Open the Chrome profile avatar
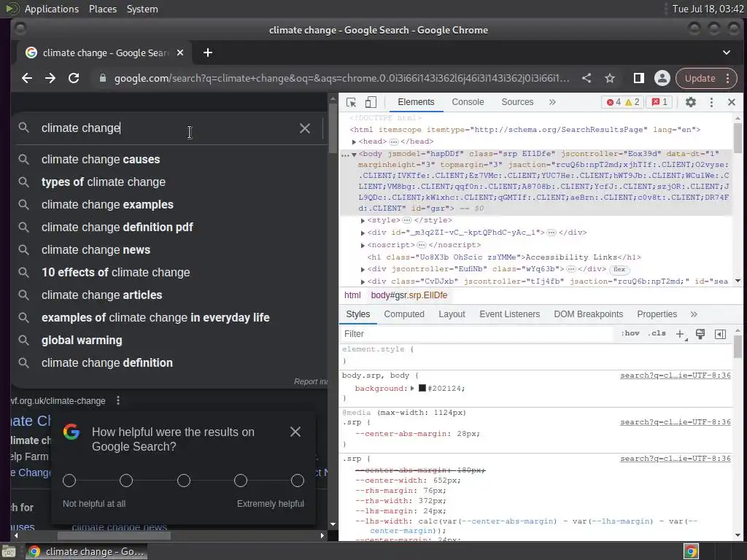 point(662,78)
